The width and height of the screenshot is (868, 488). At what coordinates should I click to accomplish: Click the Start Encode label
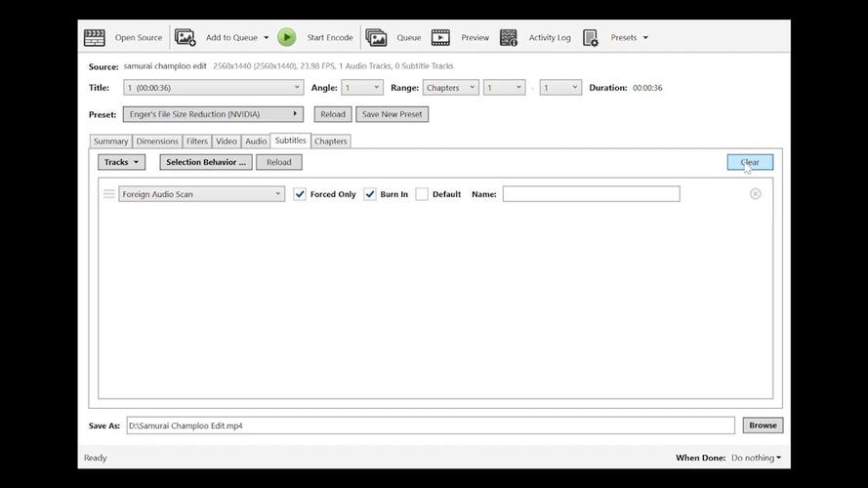(x=330, y=38)
